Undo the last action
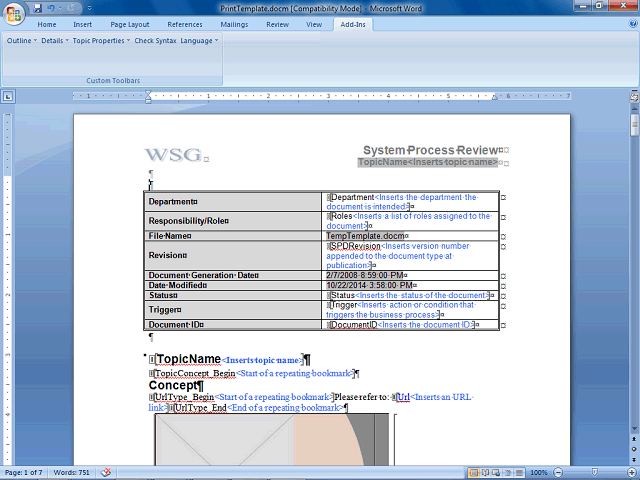This screenshot has height=480, width=640. (51, 8)
